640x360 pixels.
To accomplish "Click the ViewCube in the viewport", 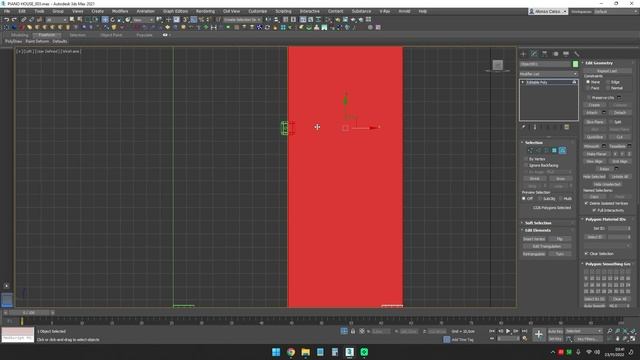I will [498, 65].
